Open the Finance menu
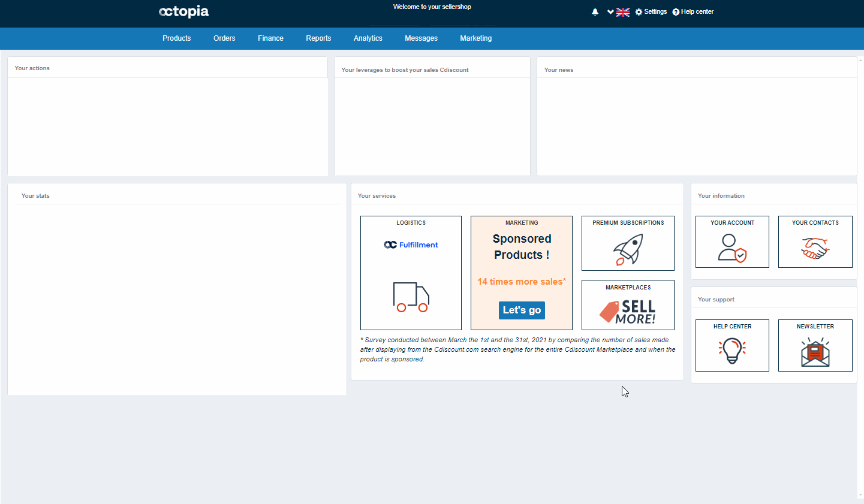 (x=270, y=38)
